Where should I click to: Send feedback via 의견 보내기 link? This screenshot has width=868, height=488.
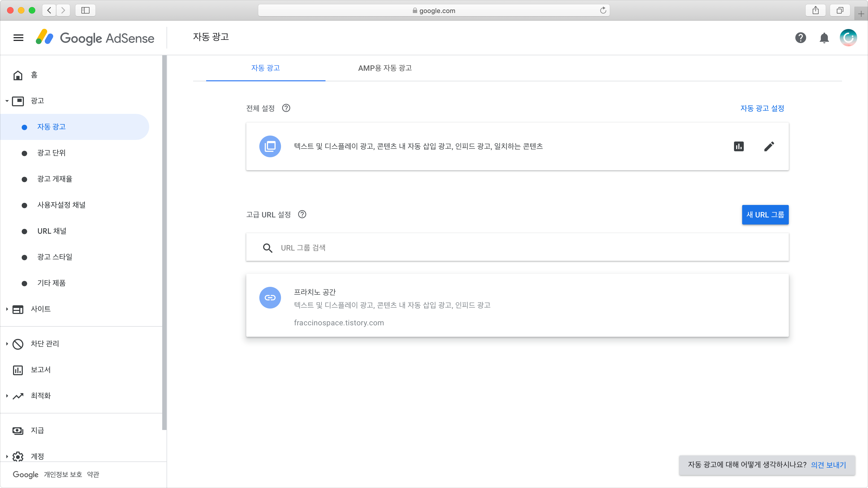pyautogui.click(x=828, y=465)
